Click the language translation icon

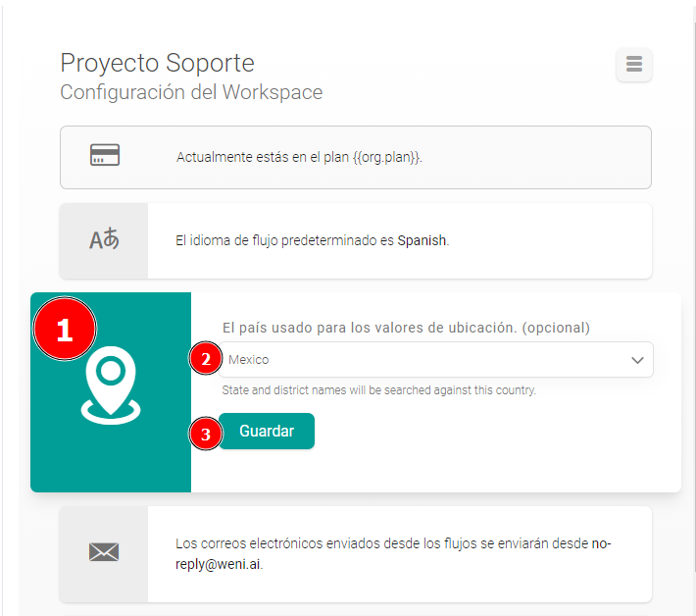click(104, 240)
